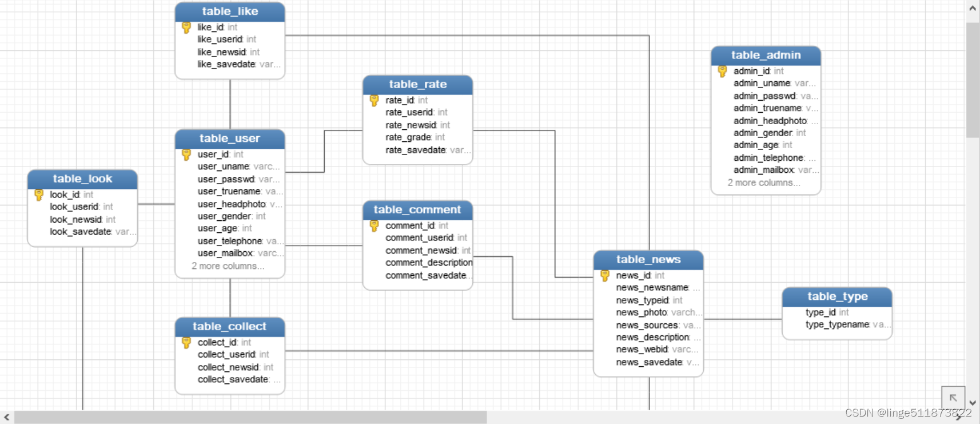Click the like_newsid column
Image resolution: width=980 pixels, height=424 pixels.
(x=228, y=52)
